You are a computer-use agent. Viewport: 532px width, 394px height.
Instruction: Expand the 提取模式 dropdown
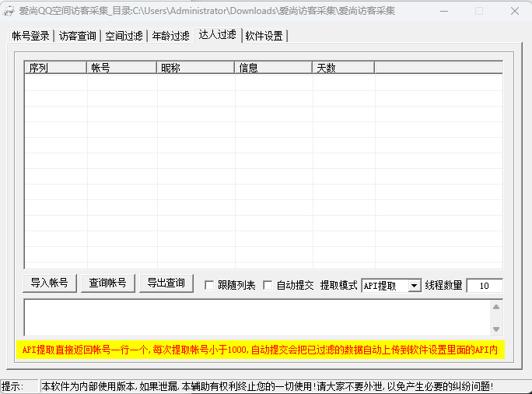[414, 286]
